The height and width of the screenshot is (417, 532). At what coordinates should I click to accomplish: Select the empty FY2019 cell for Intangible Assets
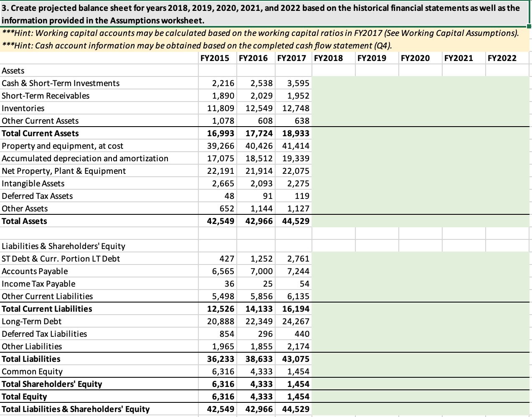[x=376, y=183]
